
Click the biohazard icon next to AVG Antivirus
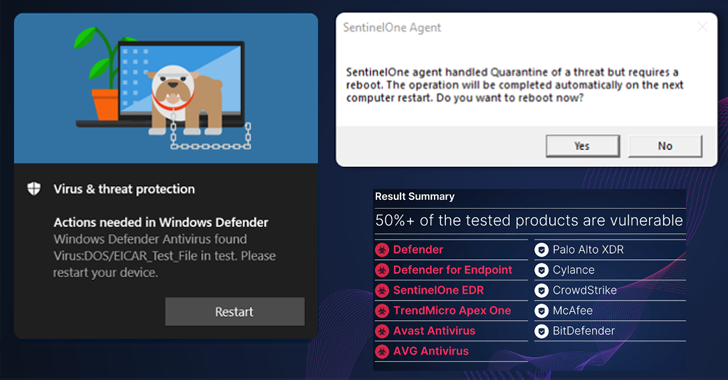[382, 351]
